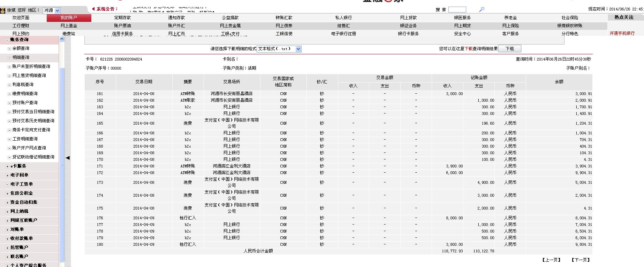This screenshot has width=644, height=267.
Task: Open the 银证业务 menu
Action: tap(409, 26)
